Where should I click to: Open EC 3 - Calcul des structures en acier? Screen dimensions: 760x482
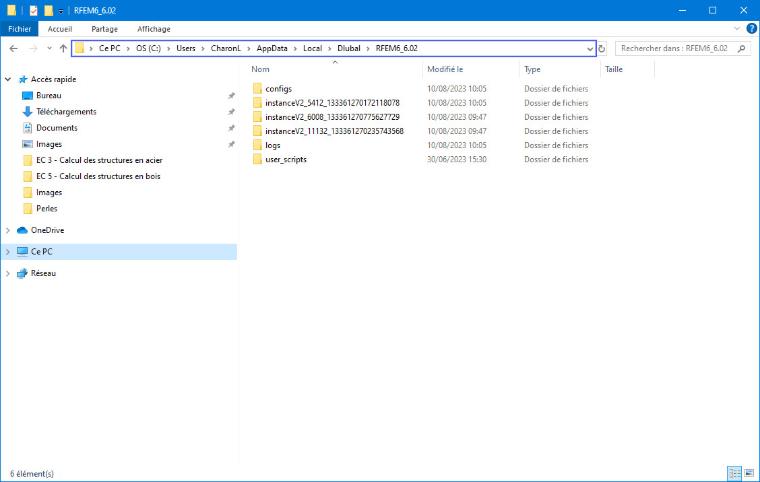[99, 160]
